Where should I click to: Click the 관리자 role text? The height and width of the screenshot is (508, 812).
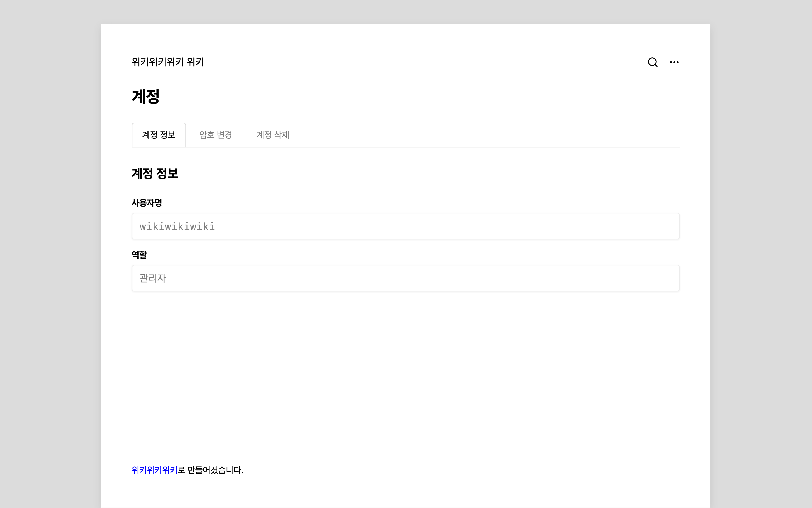153,278
